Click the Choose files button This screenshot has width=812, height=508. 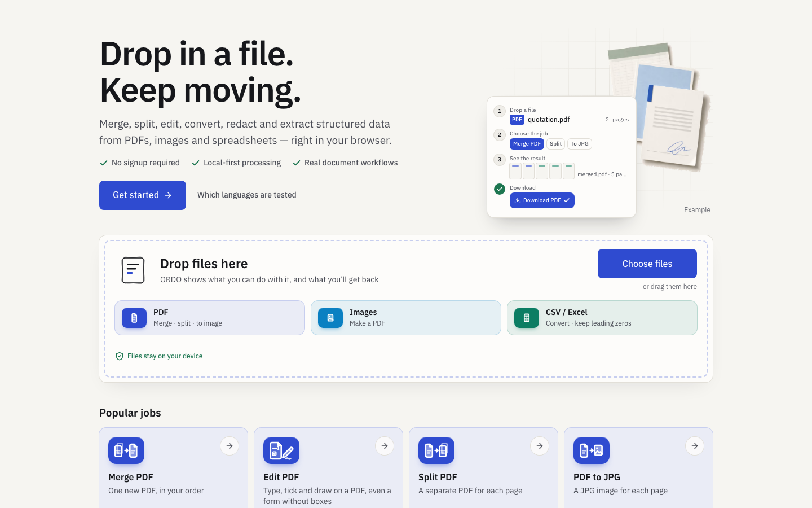647,264
